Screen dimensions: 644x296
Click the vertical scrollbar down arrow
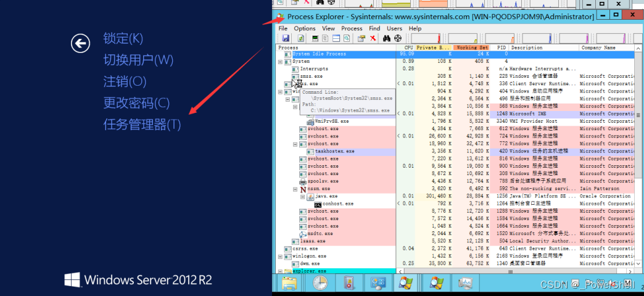(x=638, y=263)
